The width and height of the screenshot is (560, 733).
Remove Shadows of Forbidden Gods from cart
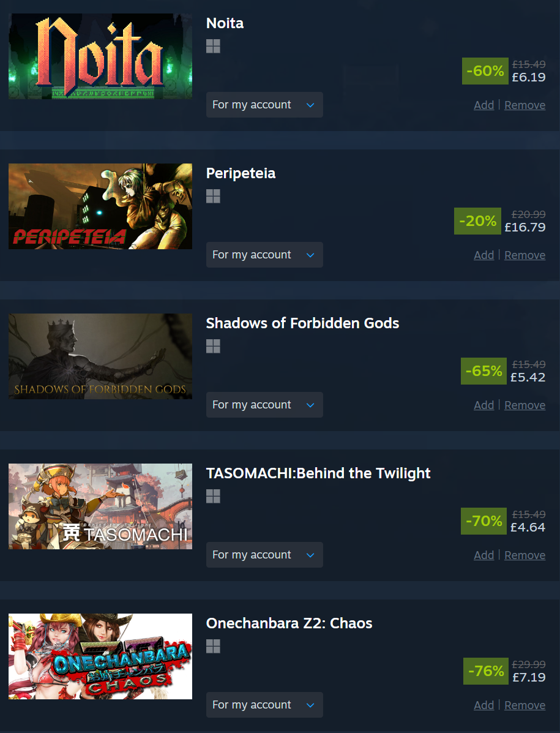525,405
